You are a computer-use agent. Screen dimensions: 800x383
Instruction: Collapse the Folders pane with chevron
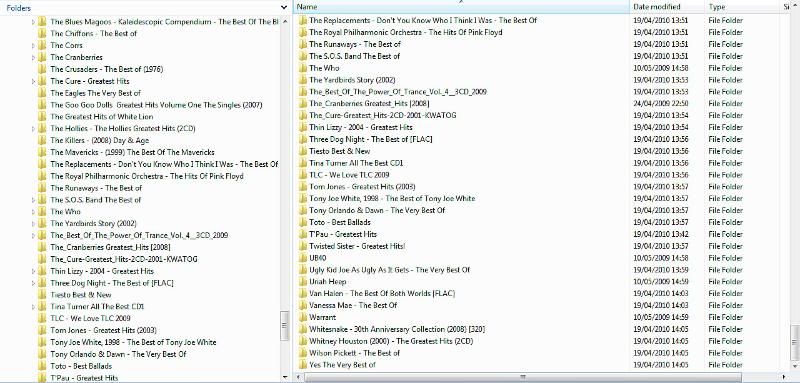coord(284,8)
